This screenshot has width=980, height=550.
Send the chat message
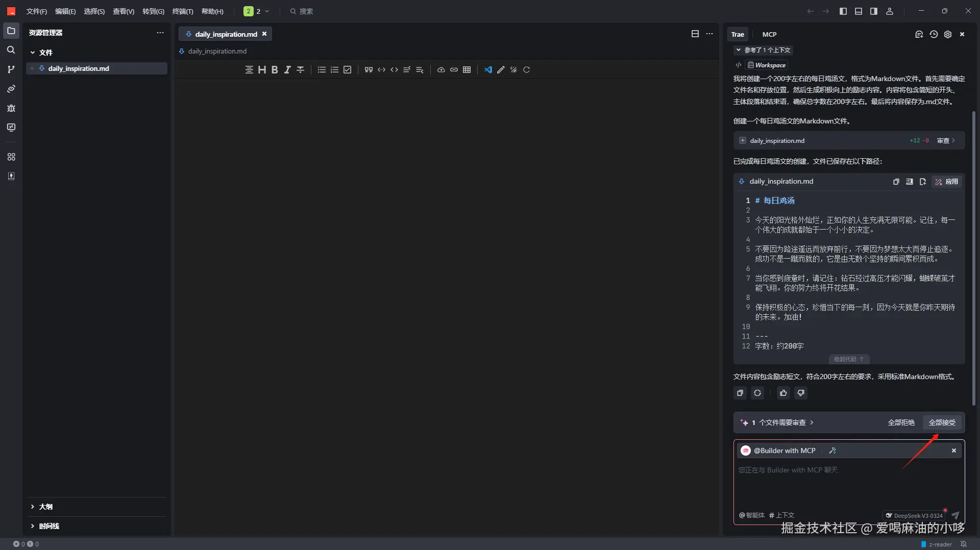point(955,515)
